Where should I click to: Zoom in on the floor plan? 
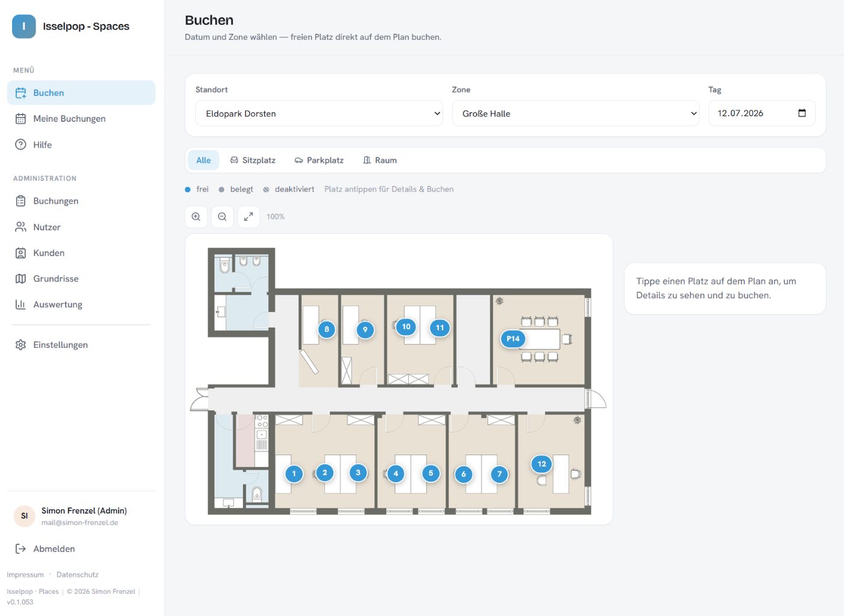(x=196, y=217)
